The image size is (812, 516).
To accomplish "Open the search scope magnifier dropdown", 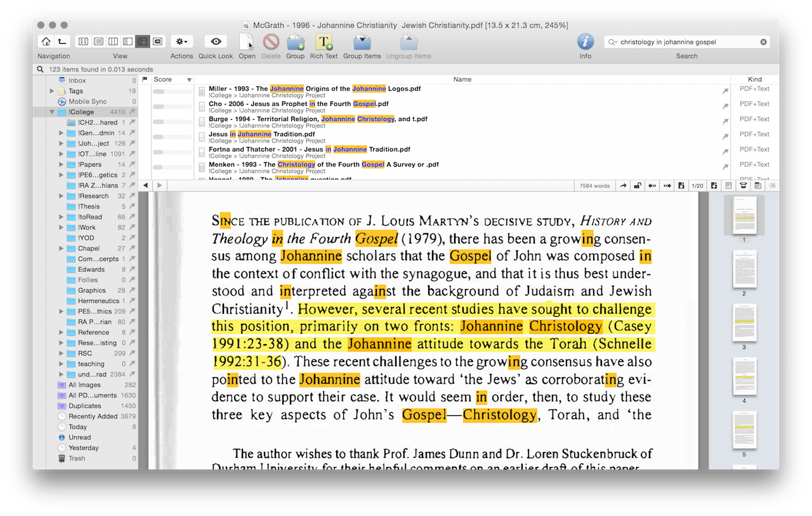I will click(x=613, y=42).
